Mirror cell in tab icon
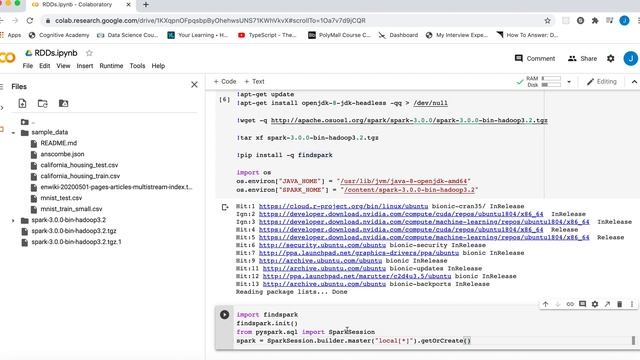This screenshot has height=360, width=640. click(x=607, y=304)
